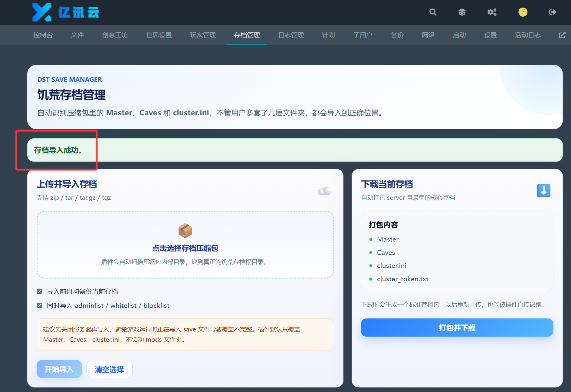Click the Master list entry
Screen dimensions: 571x392
click(388, 239)
